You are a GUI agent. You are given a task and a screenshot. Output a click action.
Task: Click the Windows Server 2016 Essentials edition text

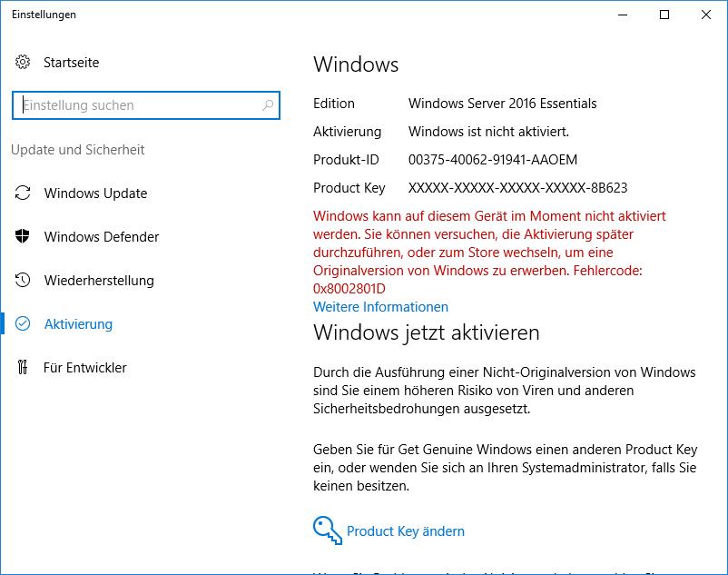[x=502, y=104]
